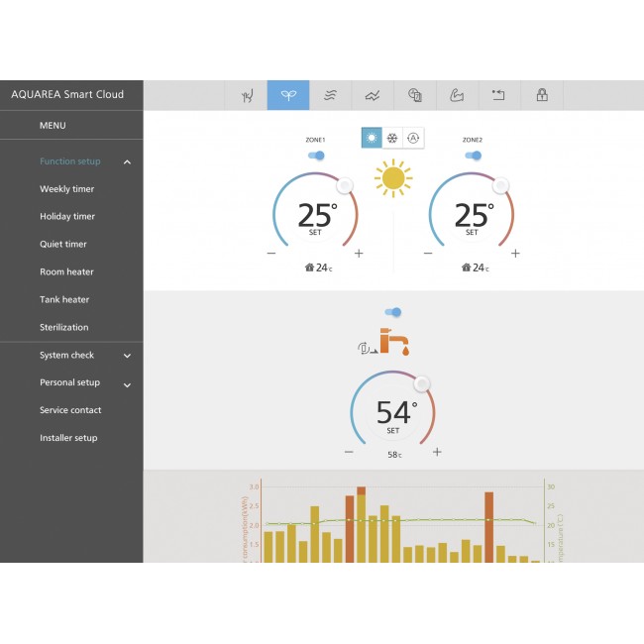Click the powerful mode flexed arm icon
The width and height of the screenshot is (644, 644).
pyautogui.click(x=457, y=95)
